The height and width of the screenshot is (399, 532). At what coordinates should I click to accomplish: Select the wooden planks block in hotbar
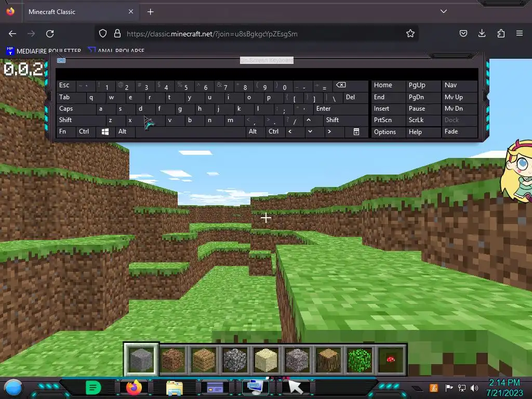[x=204, y=360]
